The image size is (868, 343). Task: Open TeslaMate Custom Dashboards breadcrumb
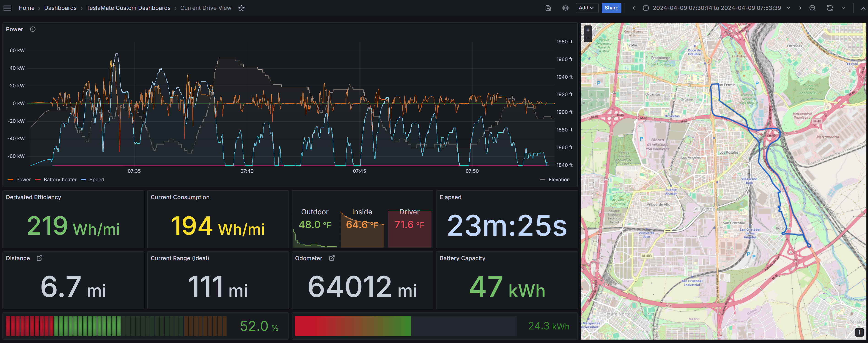click(128, 8)
